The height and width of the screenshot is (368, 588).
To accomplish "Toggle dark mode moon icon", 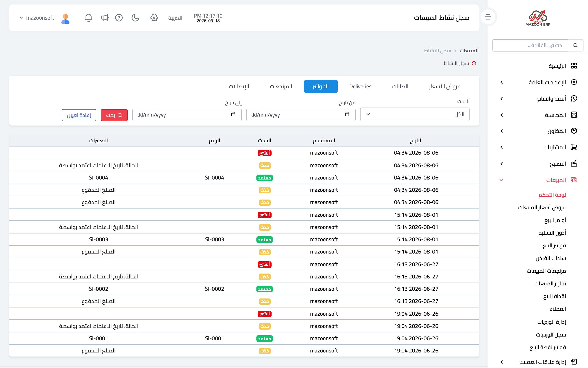I will click(x=135, y=18).
